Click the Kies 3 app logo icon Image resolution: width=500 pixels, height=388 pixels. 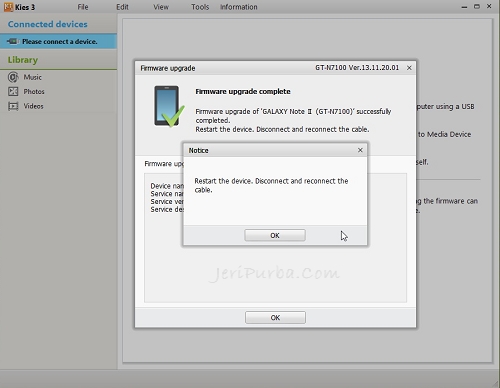point(8,7)
